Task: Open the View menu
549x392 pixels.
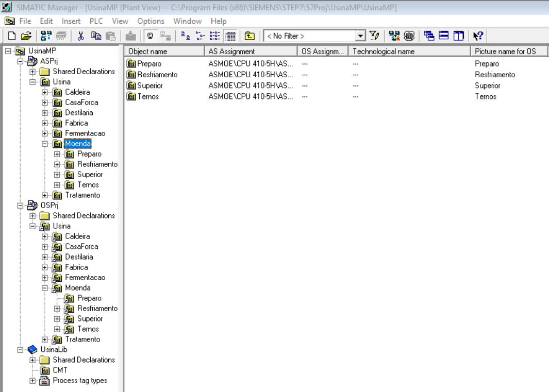Action: (120, 21)
